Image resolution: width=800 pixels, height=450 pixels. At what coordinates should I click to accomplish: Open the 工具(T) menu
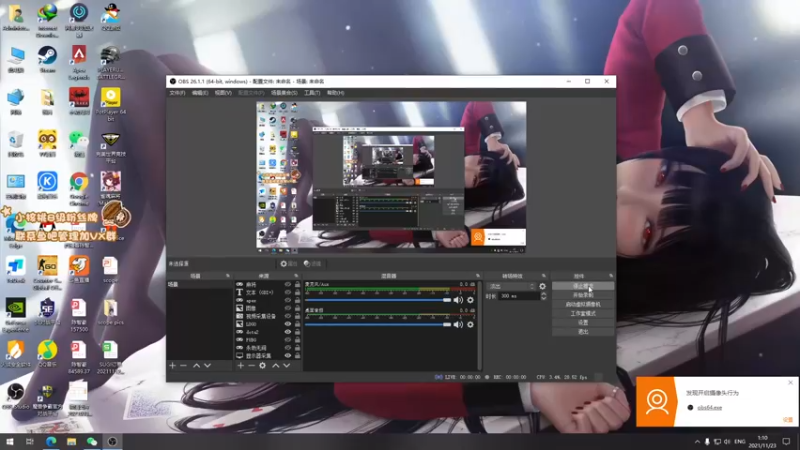[312, 93]
